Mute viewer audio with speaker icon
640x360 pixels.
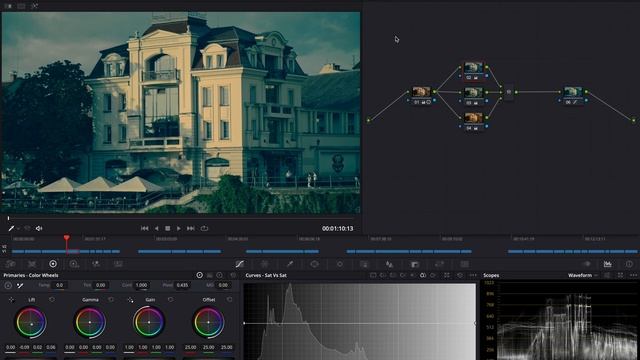(39, 228)
